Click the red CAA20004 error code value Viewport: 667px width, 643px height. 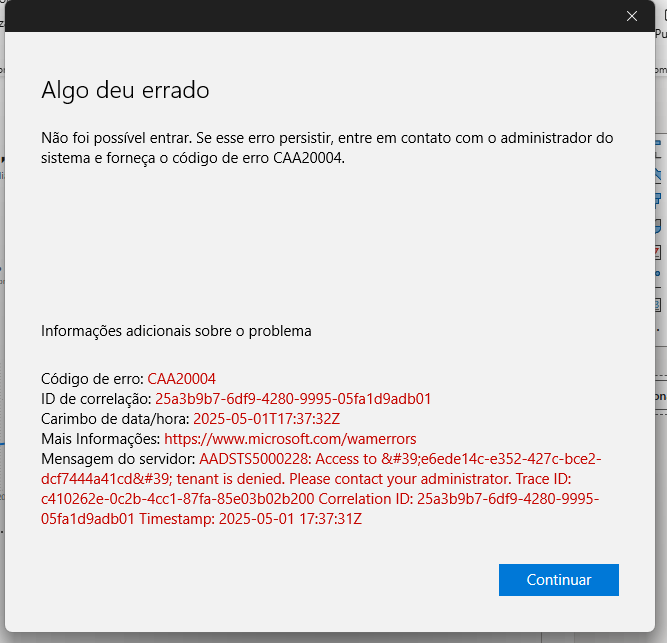(x=182, y=378)
